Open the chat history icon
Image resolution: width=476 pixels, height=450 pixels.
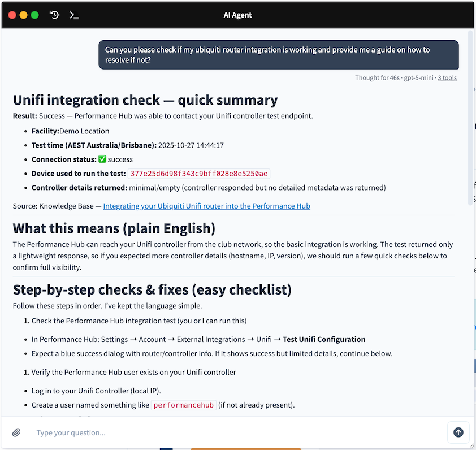54,15
